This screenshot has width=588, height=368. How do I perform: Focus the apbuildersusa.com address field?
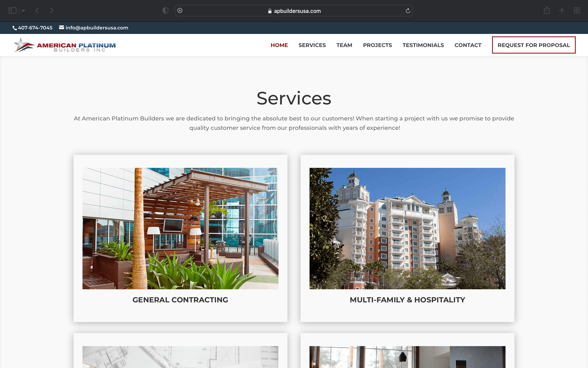pyautogui.click(x=294, y=11)
